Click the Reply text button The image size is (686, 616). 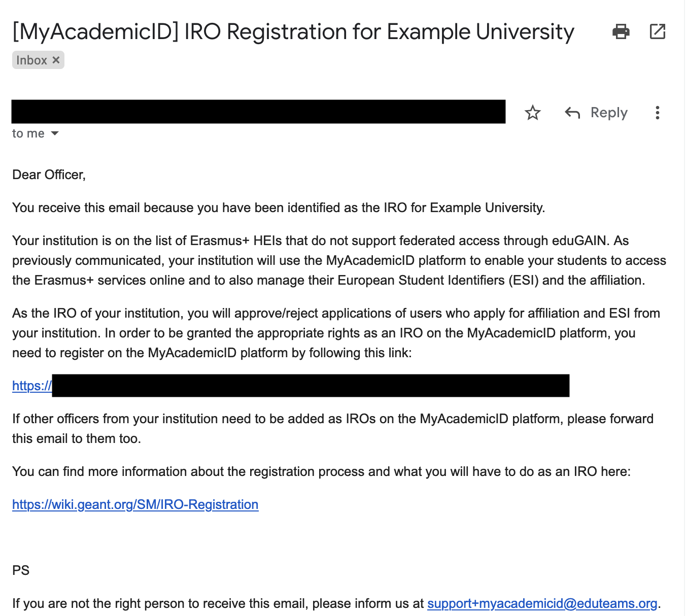(609, 112)
